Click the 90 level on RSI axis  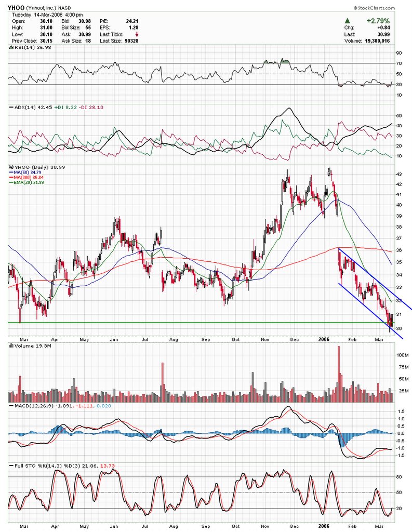[x=399, y=53]
